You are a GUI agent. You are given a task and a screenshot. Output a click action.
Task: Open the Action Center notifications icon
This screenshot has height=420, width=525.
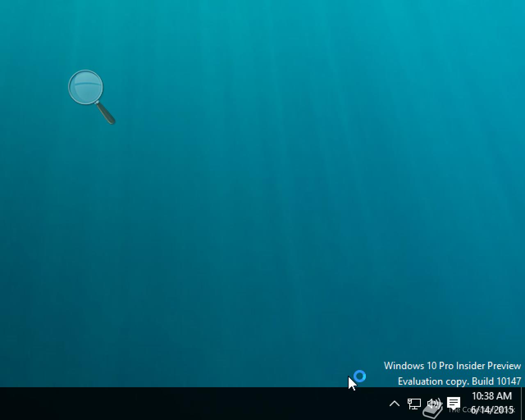point(454,403)
